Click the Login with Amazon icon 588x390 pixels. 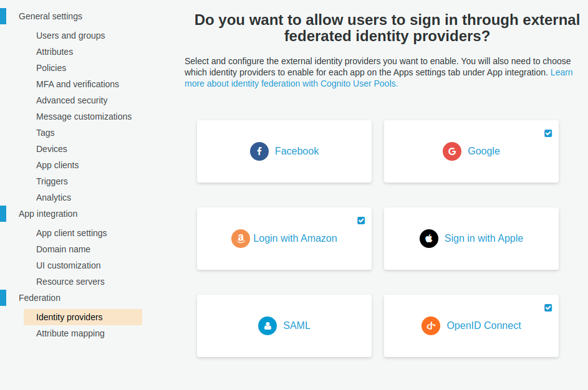coord(240,239)
